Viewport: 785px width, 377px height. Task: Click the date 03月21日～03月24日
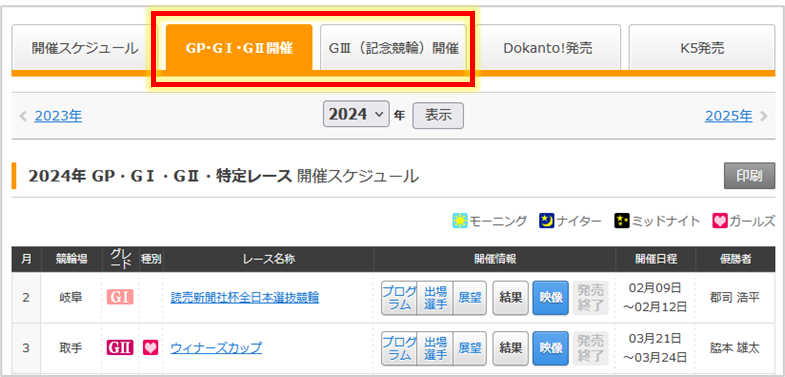click(x=655, y=347)
